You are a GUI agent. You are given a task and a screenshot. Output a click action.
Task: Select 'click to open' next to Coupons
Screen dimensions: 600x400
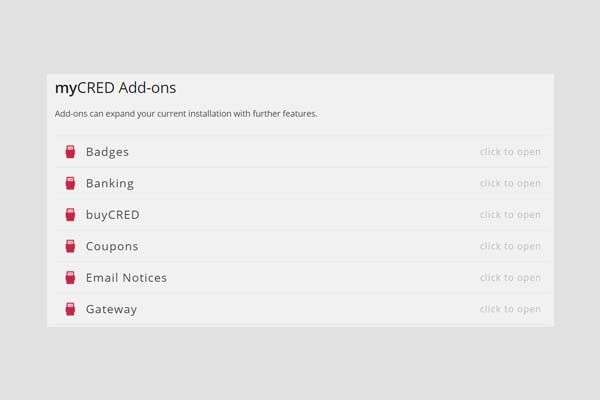coord(510,246)
